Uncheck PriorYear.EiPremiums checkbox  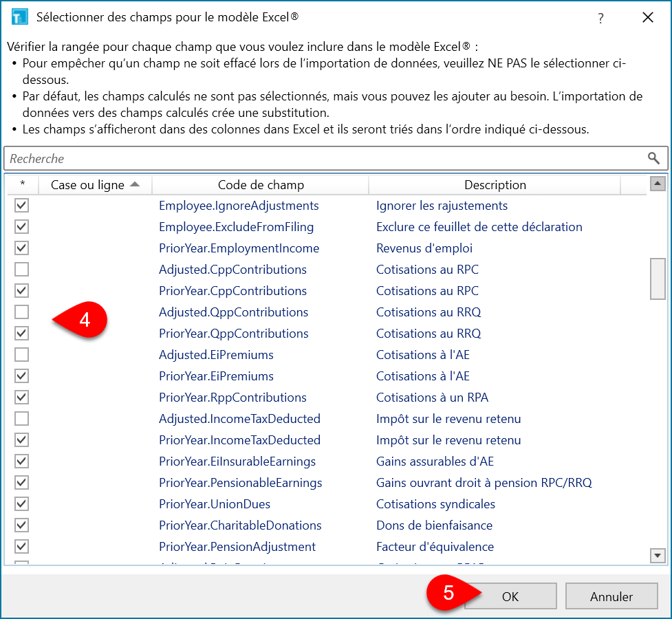tap(21, 376)
